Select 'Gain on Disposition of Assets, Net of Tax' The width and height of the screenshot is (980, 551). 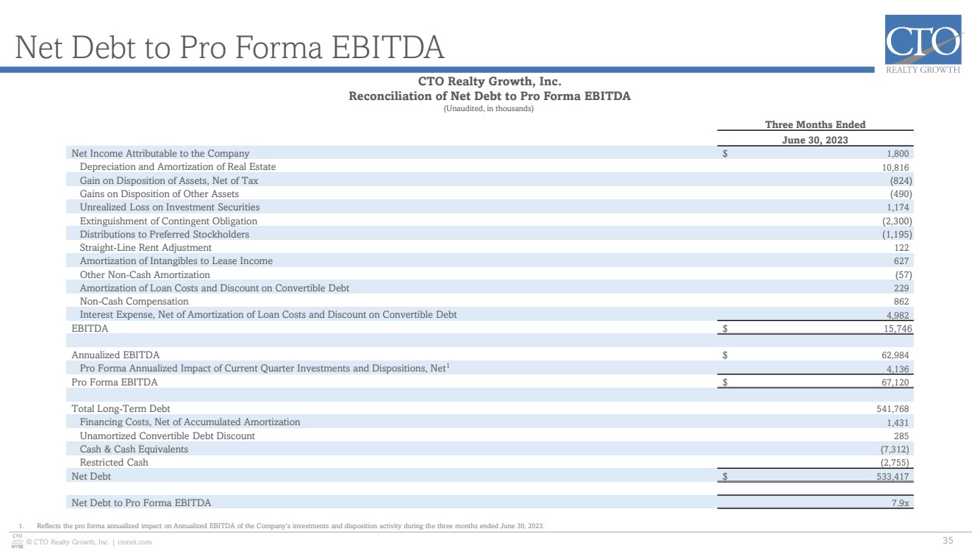tap(169, 180)
